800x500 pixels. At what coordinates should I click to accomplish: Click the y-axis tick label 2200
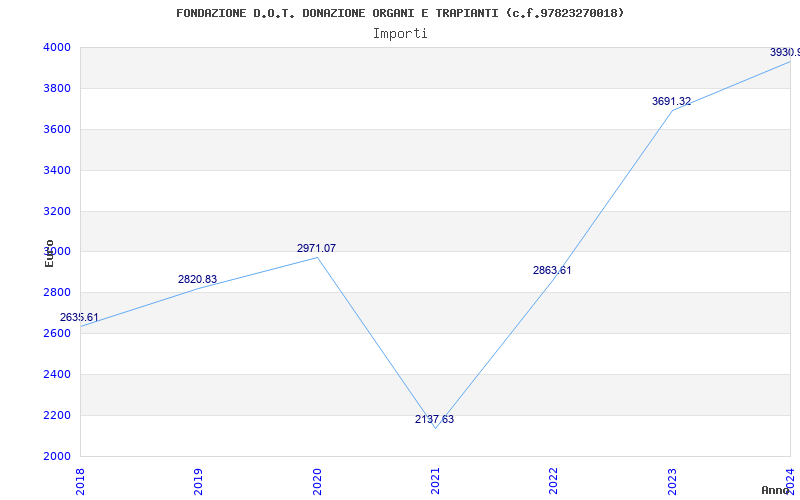point(56,415)
